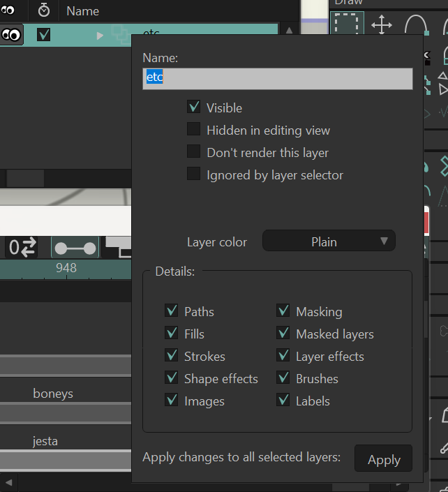This screenshot has width=448, height=492.
Task: Uncheck the Visible checkbox
Action: point(193,106)
